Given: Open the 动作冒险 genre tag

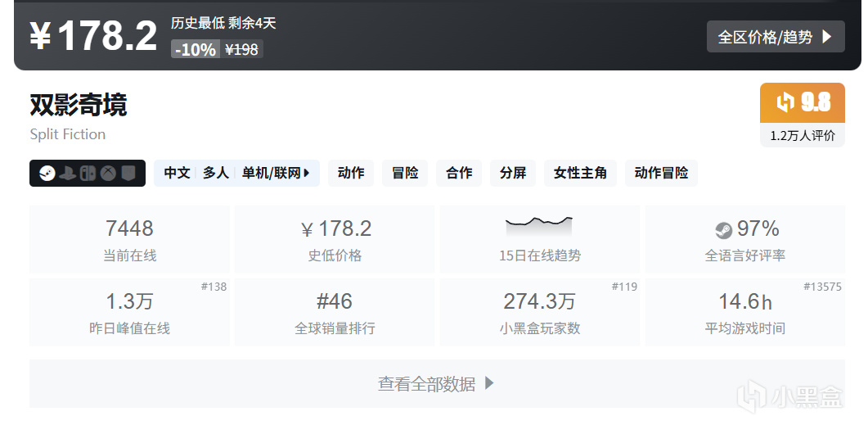Looking at the screenshot, I should pos(661,173).
